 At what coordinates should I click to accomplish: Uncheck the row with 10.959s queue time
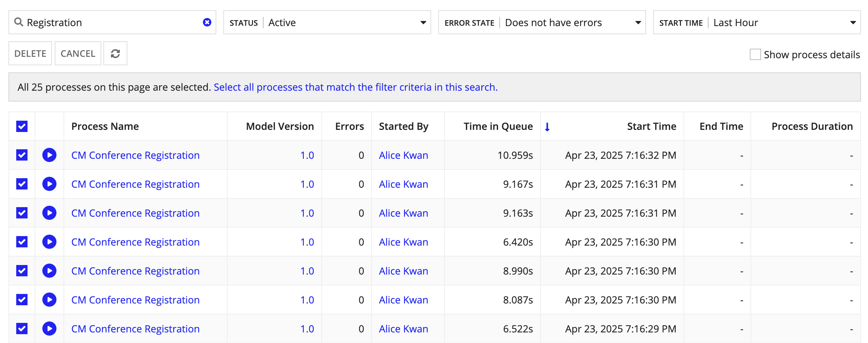(22, 155)
